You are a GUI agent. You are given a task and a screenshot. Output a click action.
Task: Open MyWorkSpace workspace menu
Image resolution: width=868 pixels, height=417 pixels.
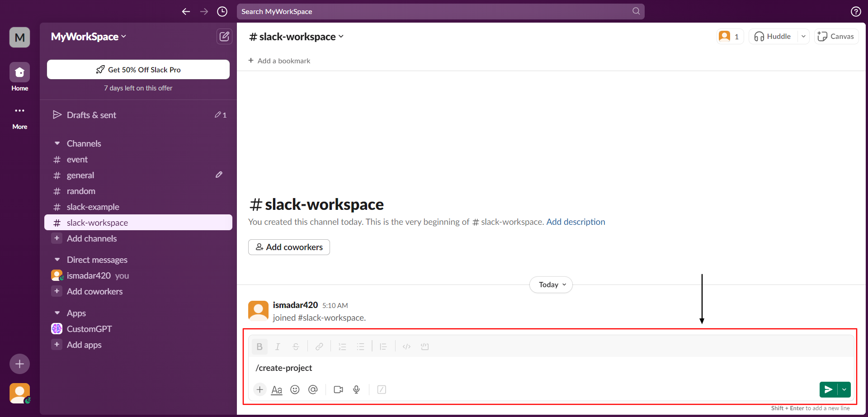(x=89, y=37)
